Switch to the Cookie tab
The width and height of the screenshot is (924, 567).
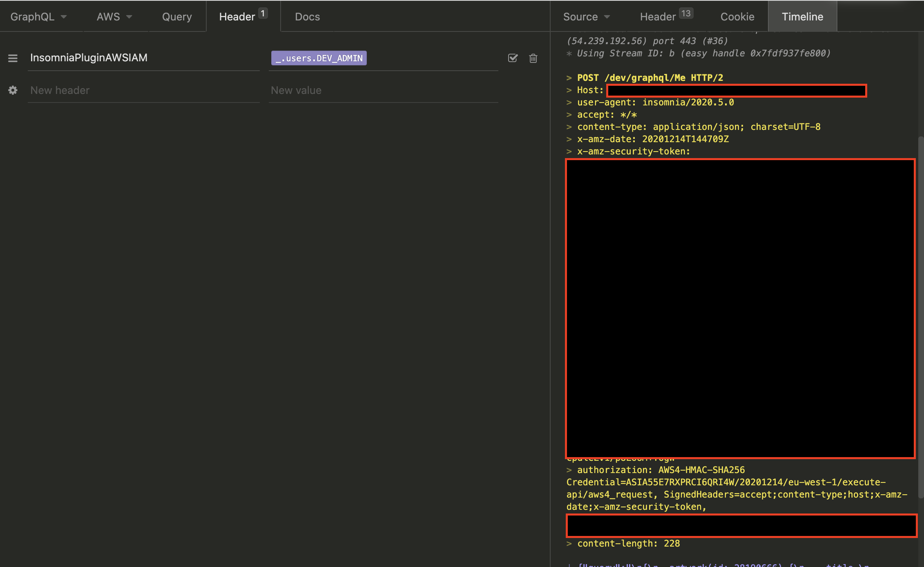tap(737, 17)
